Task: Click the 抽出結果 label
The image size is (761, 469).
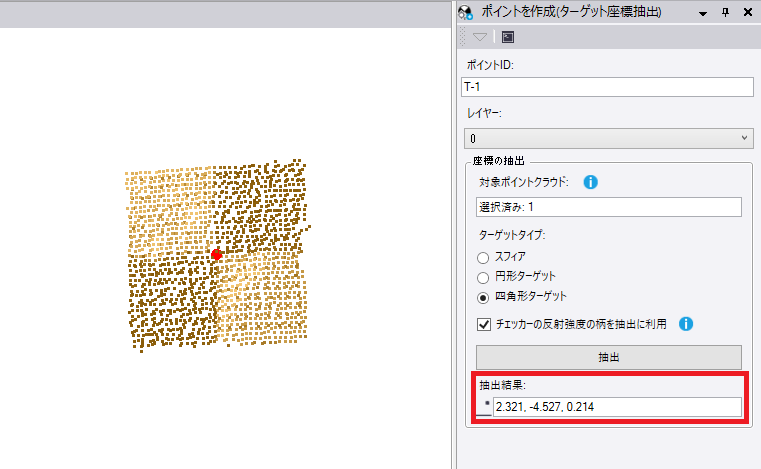Action: click(502, 385)
